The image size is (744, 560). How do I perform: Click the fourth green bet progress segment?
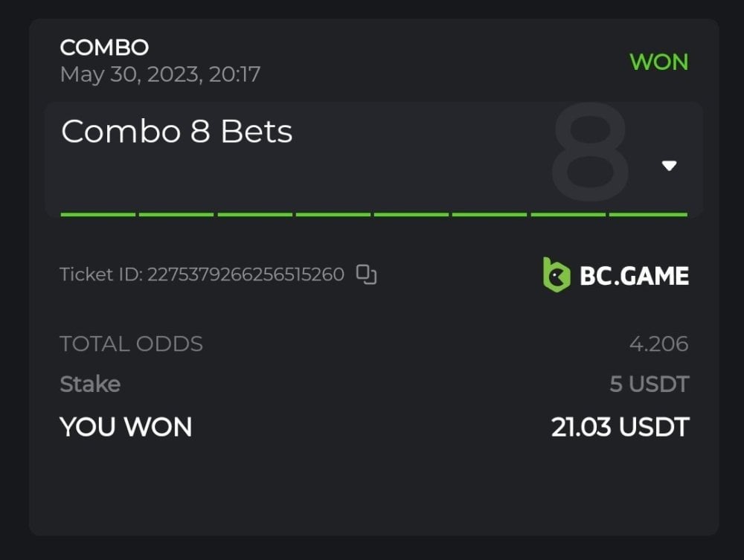[333, 214]
